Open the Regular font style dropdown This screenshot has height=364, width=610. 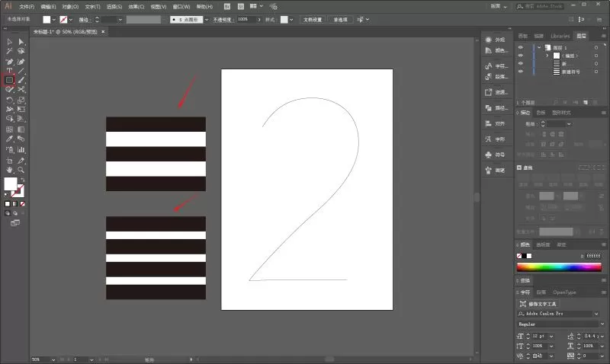coord(602,324)
